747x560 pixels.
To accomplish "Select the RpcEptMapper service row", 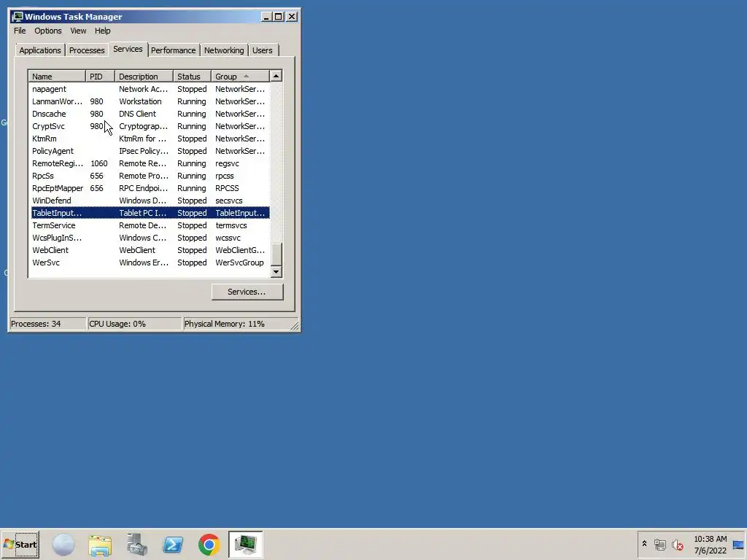I will 150,188.
